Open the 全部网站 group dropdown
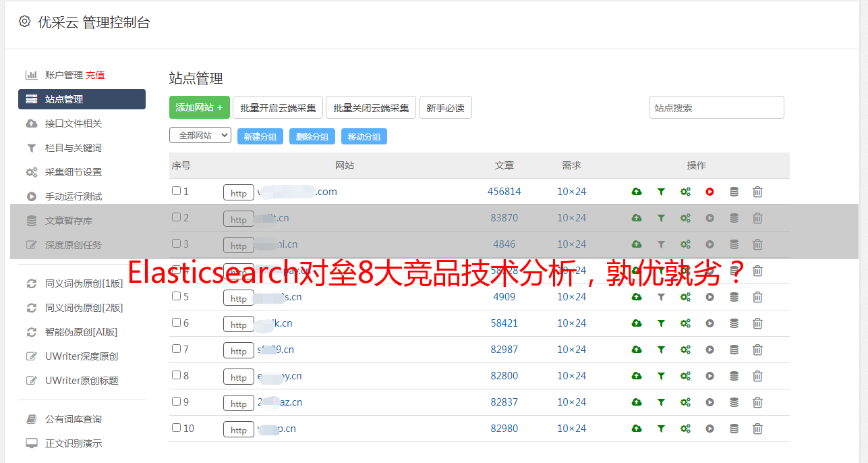The image size is (868, 463). pyautogui.click(x=200, y=135)
